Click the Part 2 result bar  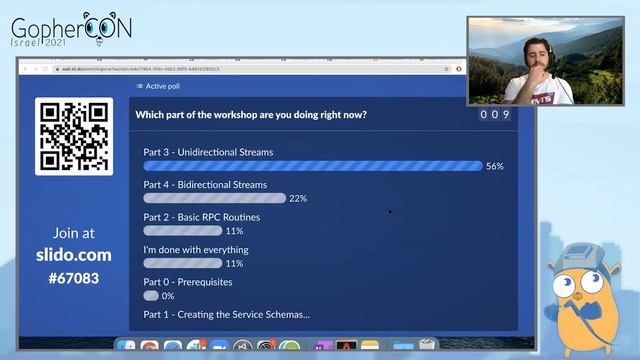[183, 231]
